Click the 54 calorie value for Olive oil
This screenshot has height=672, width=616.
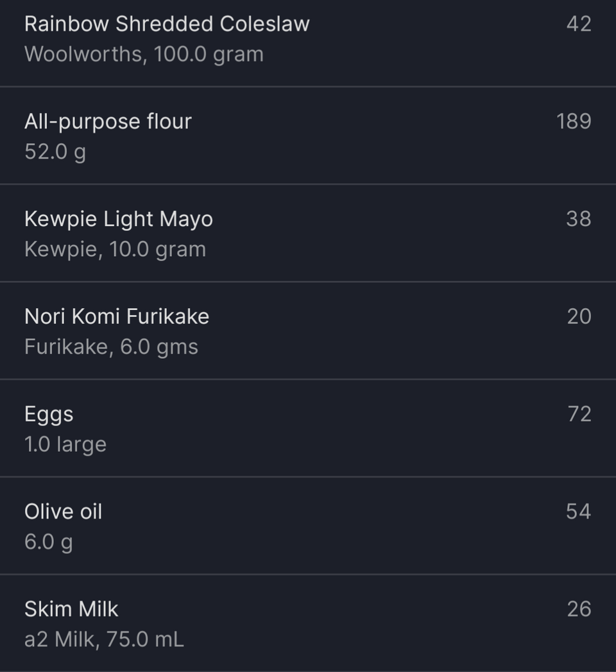(579, 512)
